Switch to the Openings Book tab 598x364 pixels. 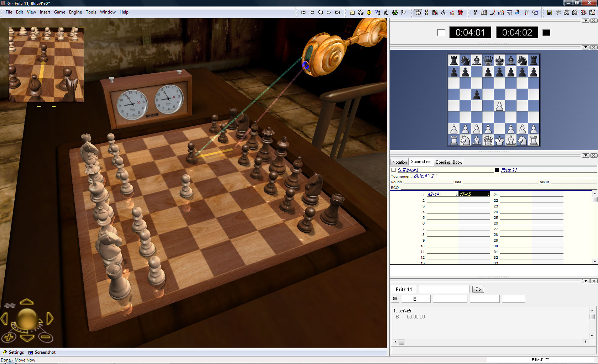pyautogui.click(x=448, y=162)
